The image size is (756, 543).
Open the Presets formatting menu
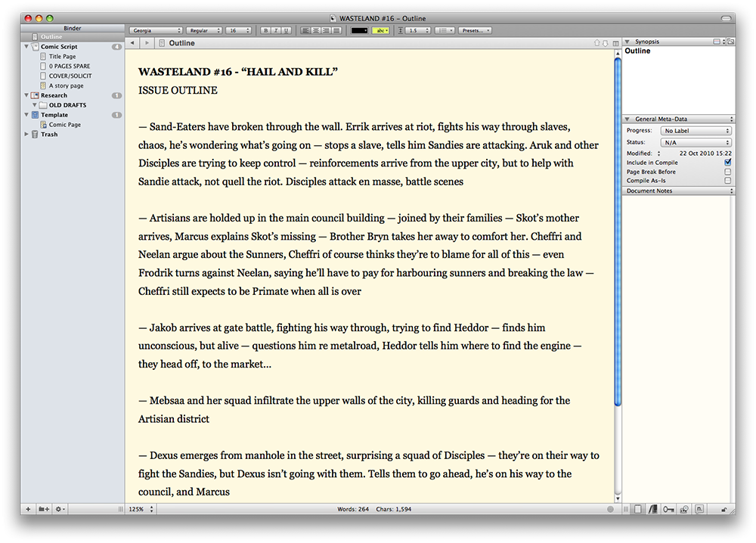[475, 31]
